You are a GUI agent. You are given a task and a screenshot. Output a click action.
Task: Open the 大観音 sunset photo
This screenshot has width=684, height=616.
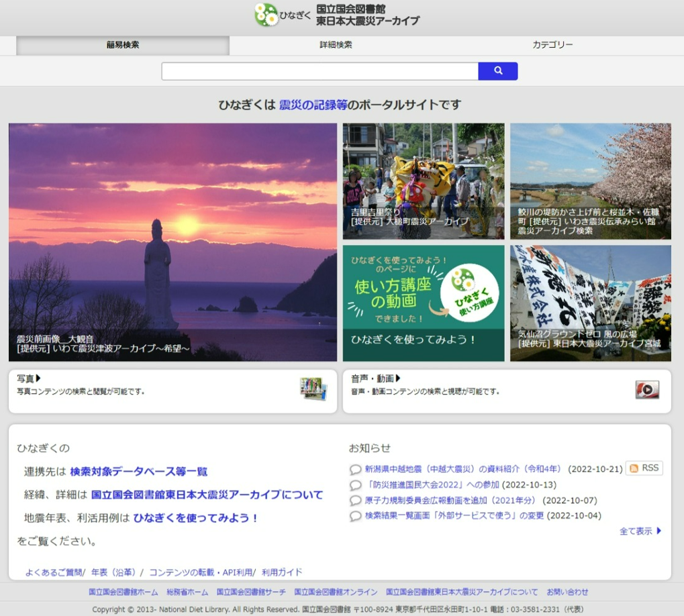pos(173,242)
